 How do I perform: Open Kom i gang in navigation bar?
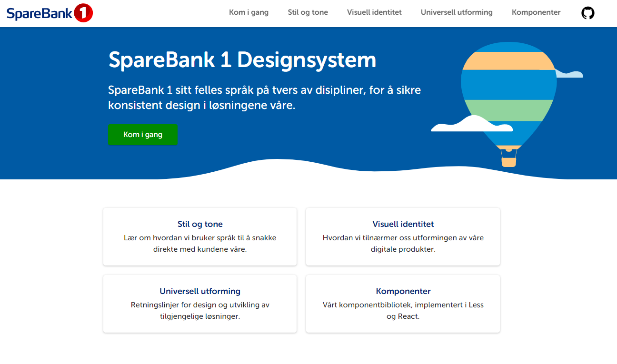(249, 12)
